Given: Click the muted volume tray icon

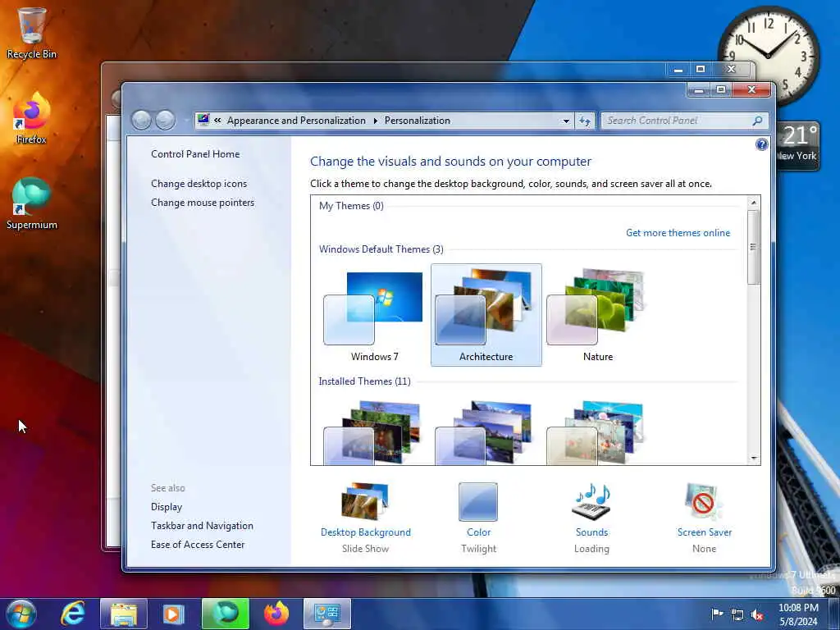Looking at the screenshot, I should pyautogui.click(x=757, y=614).
